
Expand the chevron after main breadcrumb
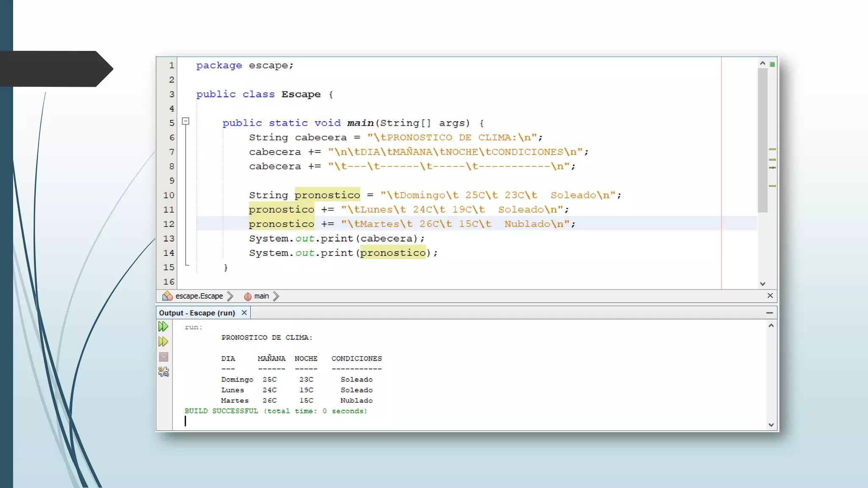coord(276,296)
